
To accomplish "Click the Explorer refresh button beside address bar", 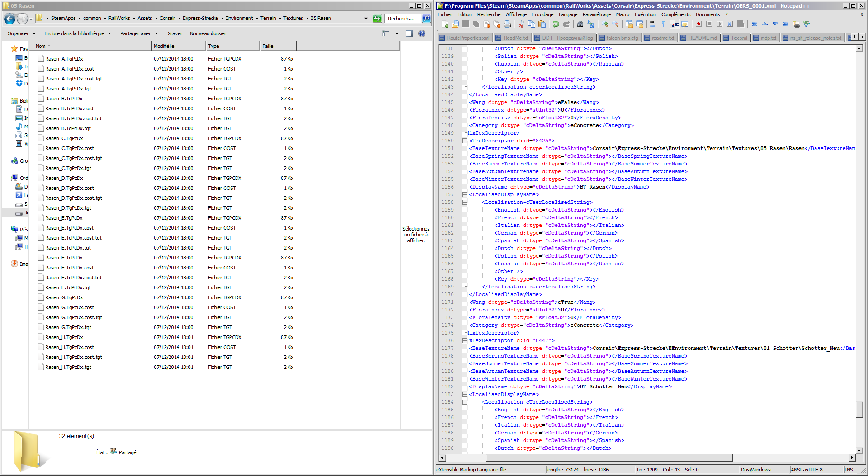I will (x=377, y=19).
